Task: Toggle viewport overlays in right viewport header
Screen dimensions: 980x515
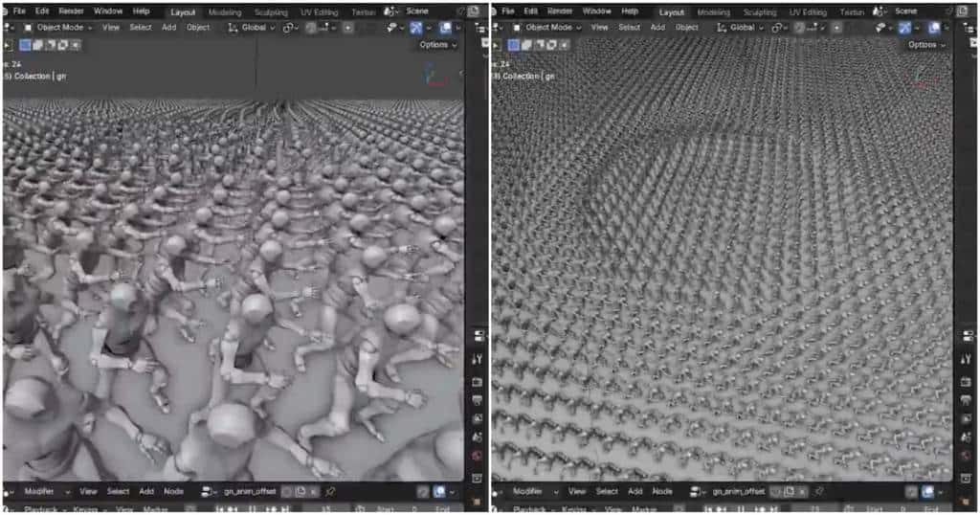Action: click(x=934, y=28)
